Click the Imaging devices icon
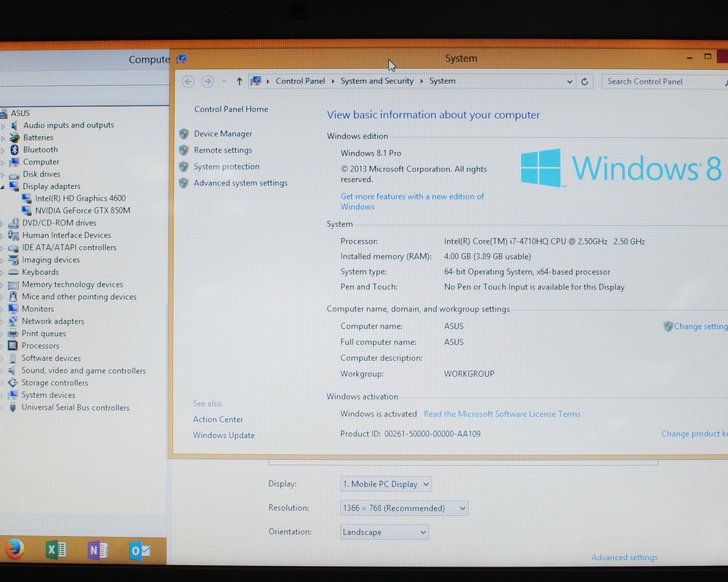This screenshot has height=582, width=728. (13, 260)
